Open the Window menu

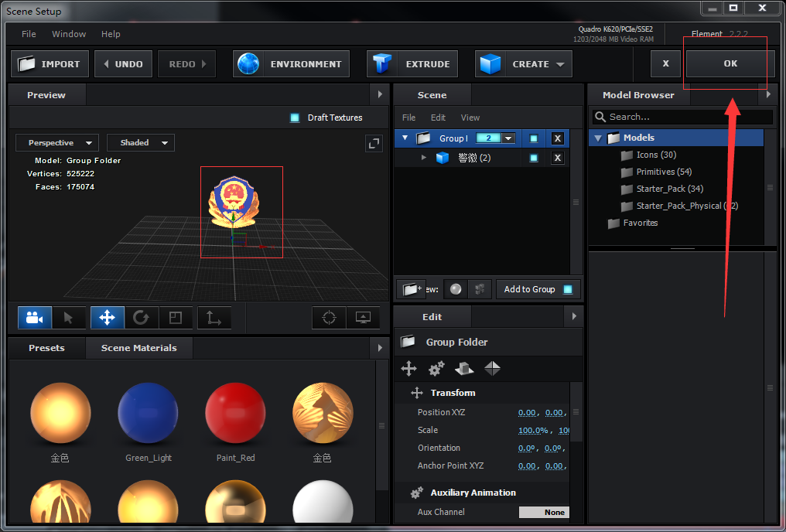point(69,34)
